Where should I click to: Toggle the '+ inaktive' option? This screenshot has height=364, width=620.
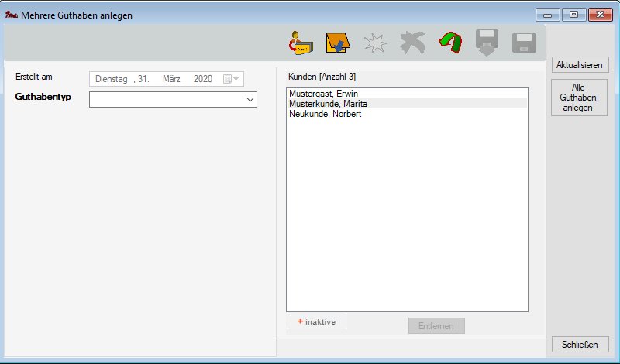coord(316,322)
